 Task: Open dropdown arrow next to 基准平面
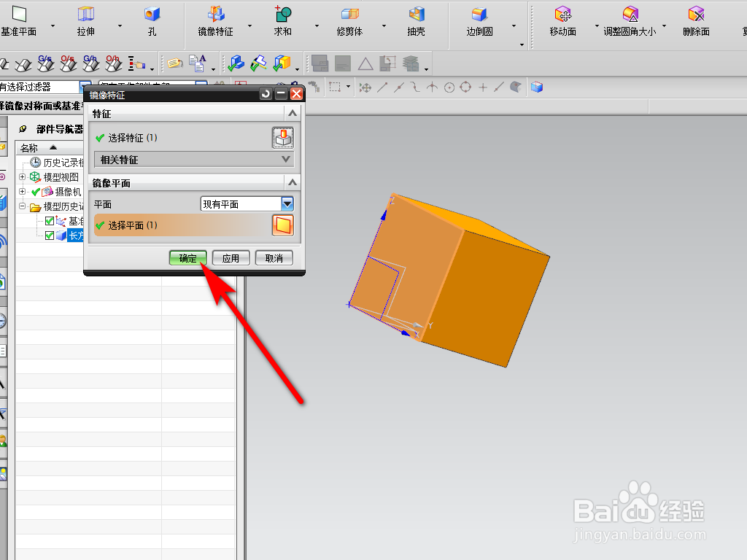tap(53, 26)
